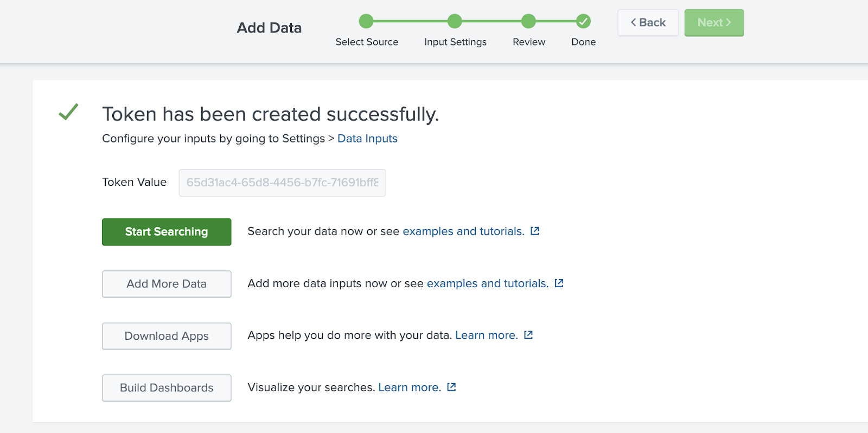Image resolution: width=868 pixels, height=433 pixels.
Task: Click the Done step checkmark circle
Action: (583, 21)
